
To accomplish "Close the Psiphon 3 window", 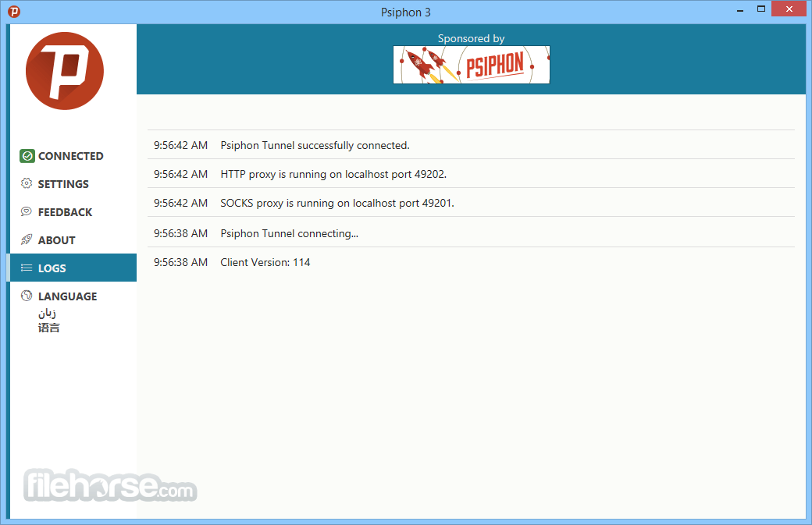I will (789, 9).
